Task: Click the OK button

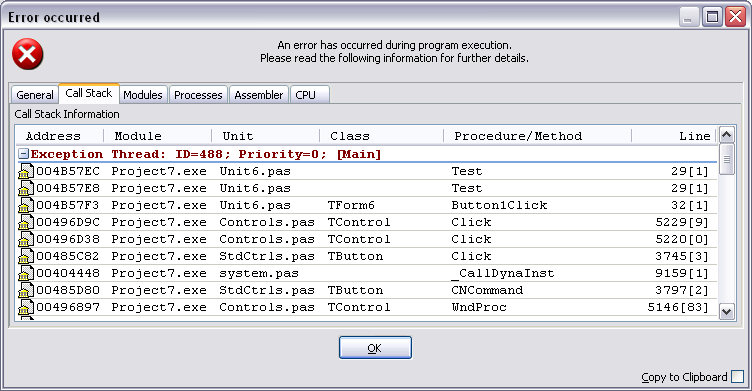Action: coord(375,348)
